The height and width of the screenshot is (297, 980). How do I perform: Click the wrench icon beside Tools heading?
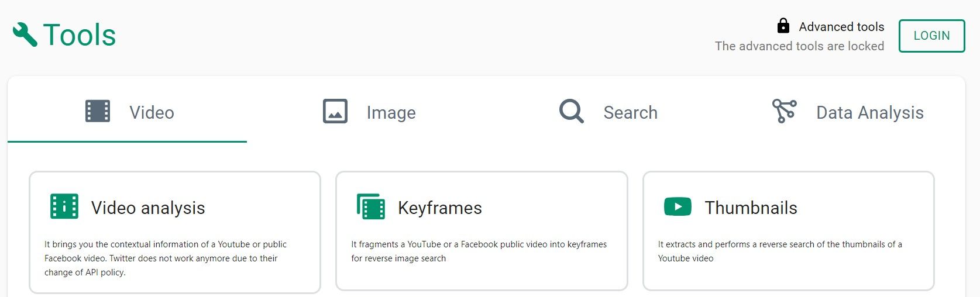(x=25, y=34)
